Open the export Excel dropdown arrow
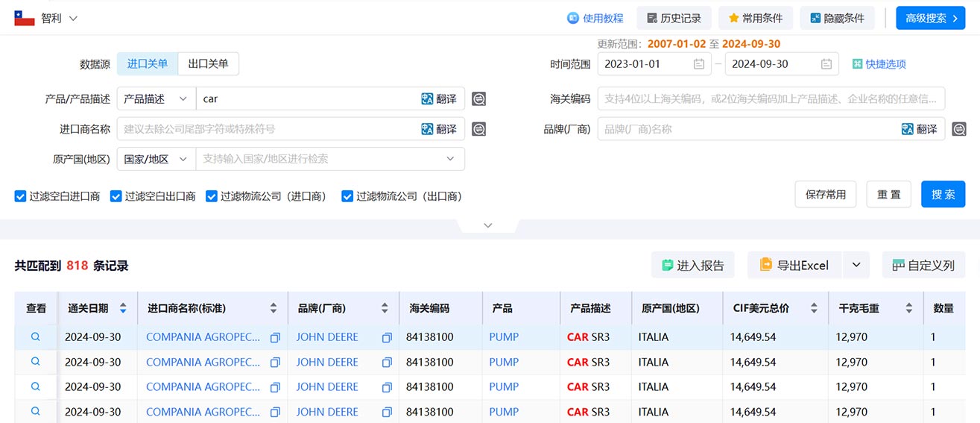Screen dimensions: 980x423 click(x=856, y=265)
